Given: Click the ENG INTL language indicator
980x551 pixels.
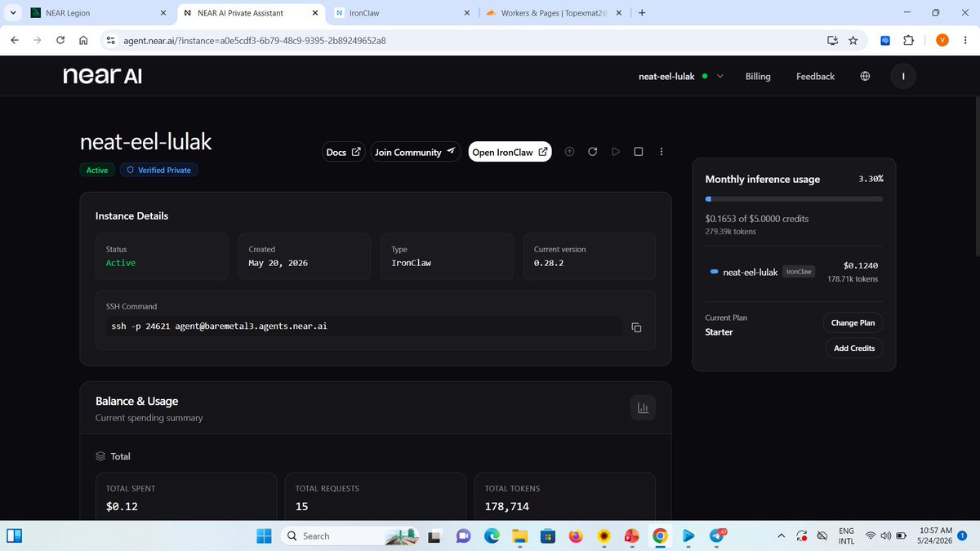Looking at the screenshot, I should point(847,535).
